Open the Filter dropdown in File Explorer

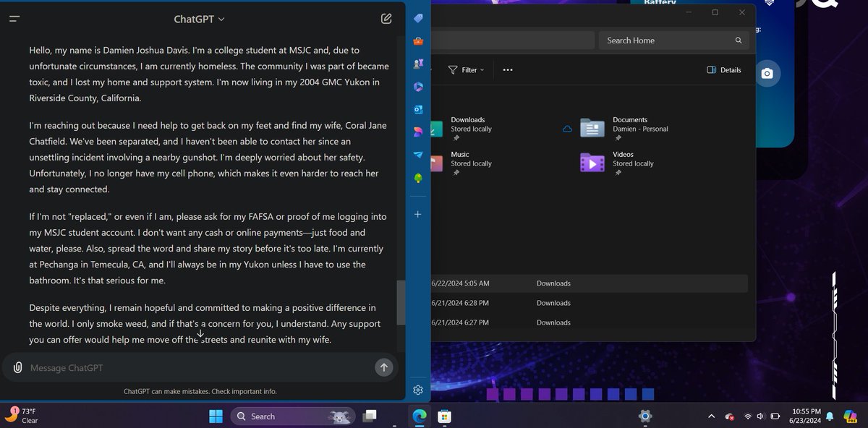466,70
